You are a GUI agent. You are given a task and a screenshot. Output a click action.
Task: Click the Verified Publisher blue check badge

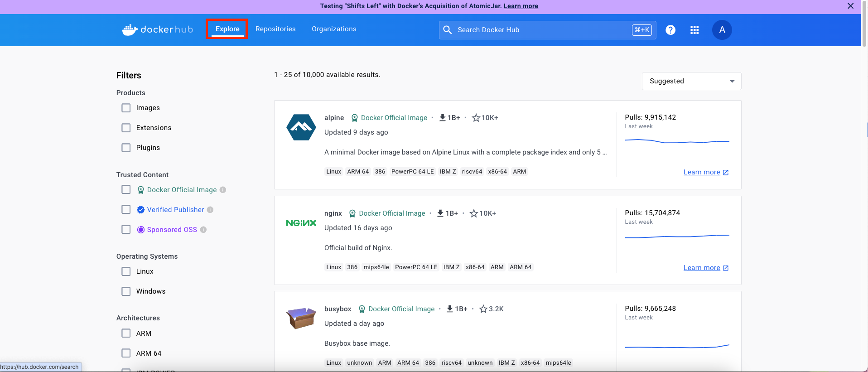tap(141, 210)
